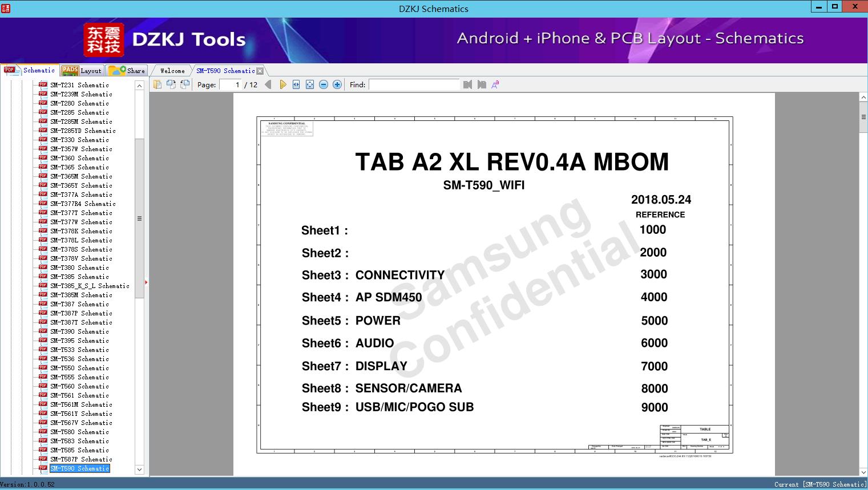The height and width of the screenshot is (490, 868).
Task: Click the PDF icon beside SM-T385M Schematic
Action: (x=43, y=294)
